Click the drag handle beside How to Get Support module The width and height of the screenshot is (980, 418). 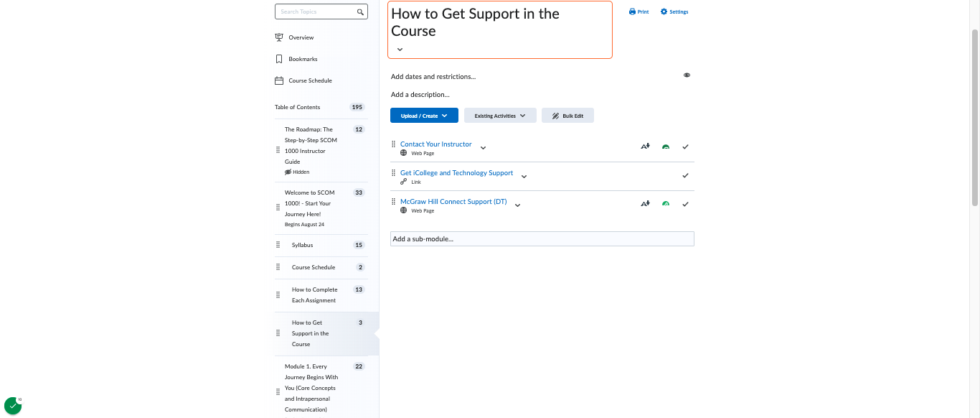pyautogui.click(x=278, y=333)
